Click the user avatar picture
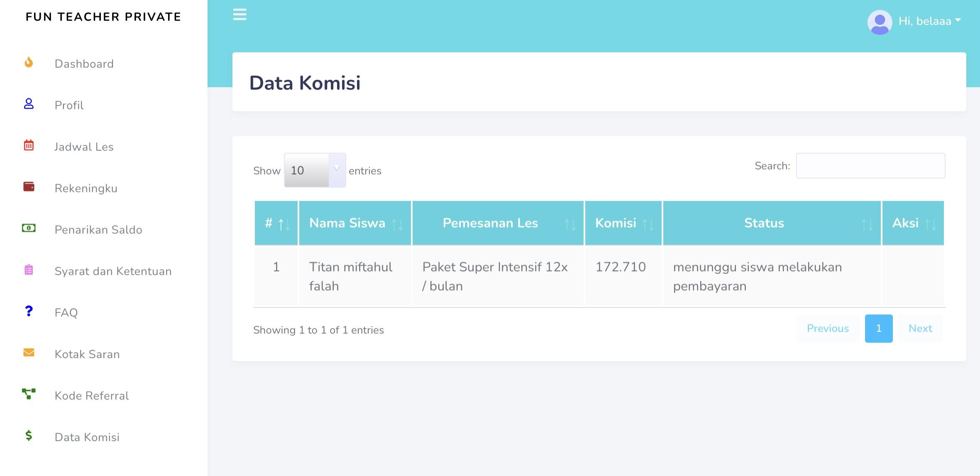This screenshot has width=980, height=476. tap(880, 22)
